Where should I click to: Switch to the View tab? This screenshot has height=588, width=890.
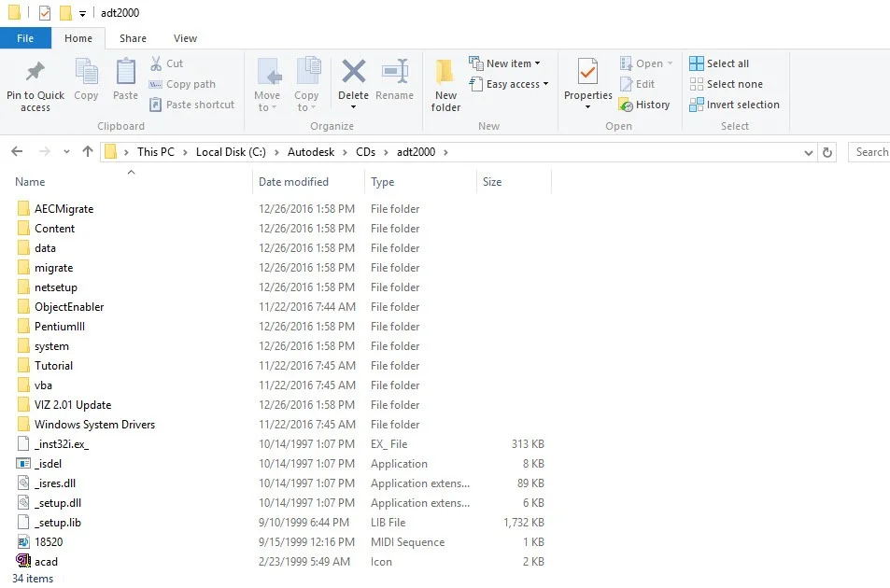point(185,38)
